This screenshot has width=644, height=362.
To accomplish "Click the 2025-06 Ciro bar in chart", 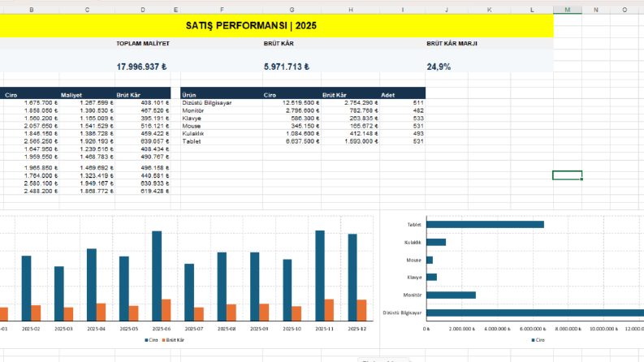I will 157,276.
